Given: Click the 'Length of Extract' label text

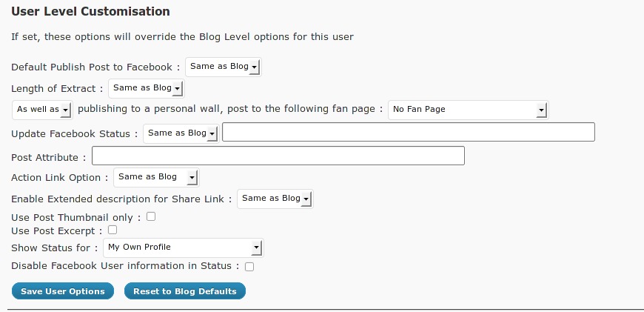Looking at the screenshot, I should pyautogui.click(x=53, y=89).
